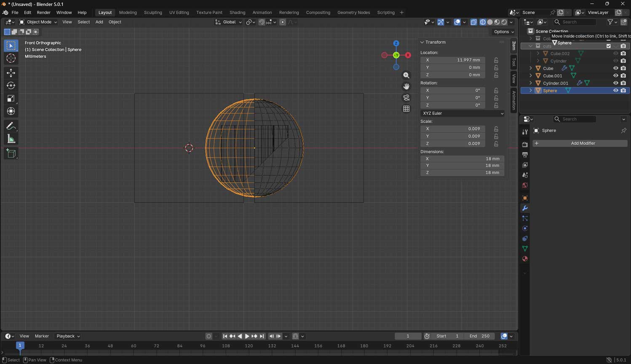Screen dimensions: 631x364
Task: Expand the Cylinder.001 tree item
Action: (530, 83)
